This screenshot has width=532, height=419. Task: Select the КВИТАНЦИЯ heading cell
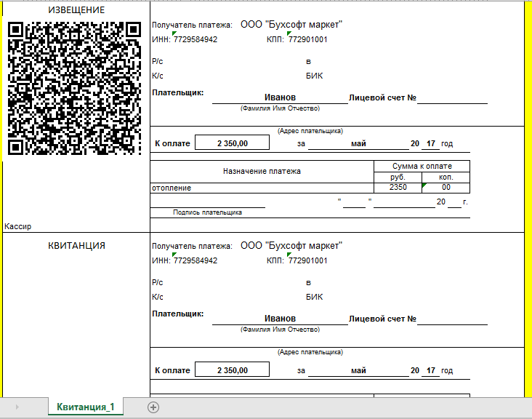[x=76, y=245]
